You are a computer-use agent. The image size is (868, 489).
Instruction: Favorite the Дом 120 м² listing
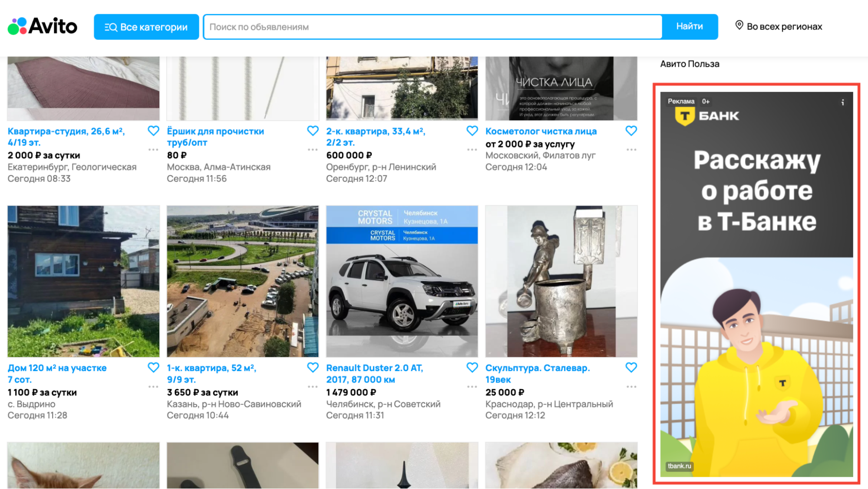tap(153, 368)
